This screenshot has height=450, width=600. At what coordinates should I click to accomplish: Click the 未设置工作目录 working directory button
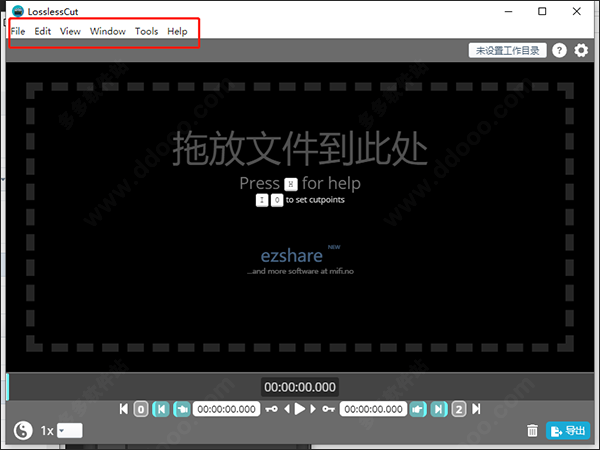pos(507,51)
